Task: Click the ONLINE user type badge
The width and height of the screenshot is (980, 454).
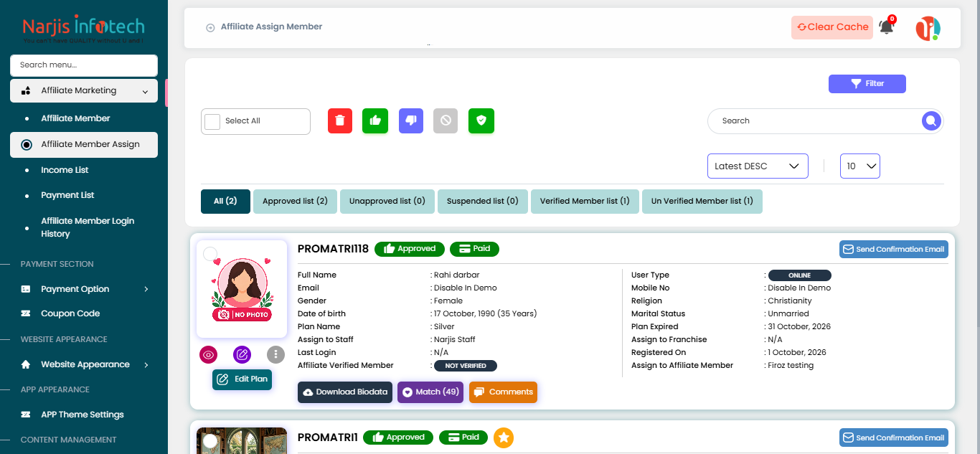Action: click(x=800, y=275)
